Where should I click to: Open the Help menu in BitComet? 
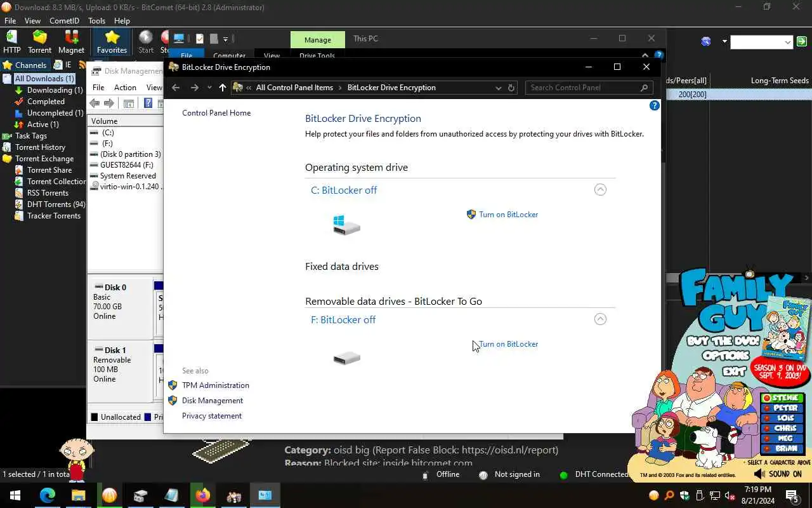122,20
